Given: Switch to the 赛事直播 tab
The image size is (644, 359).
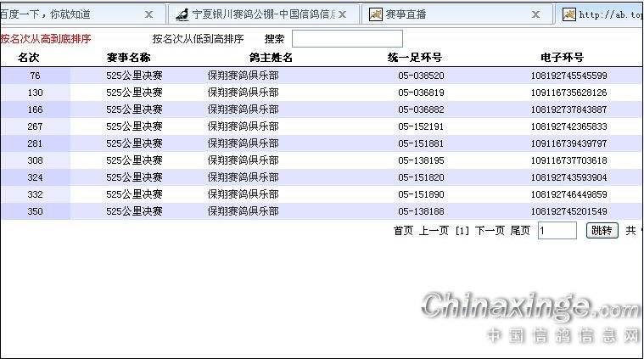Looking at the screenshot, I should 406,14.
